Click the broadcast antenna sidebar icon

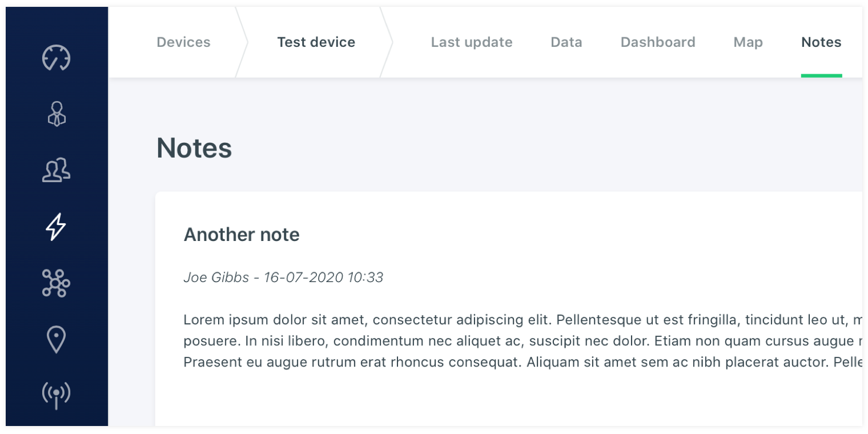(x=56, y=395)
